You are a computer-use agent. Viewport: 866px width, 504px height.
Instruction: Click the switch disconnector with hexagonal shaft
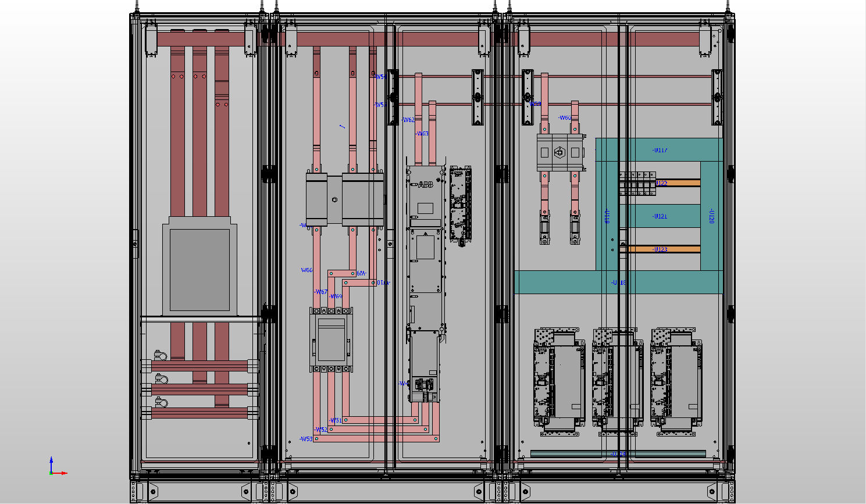pyautogui.click(x=559, y=153)
